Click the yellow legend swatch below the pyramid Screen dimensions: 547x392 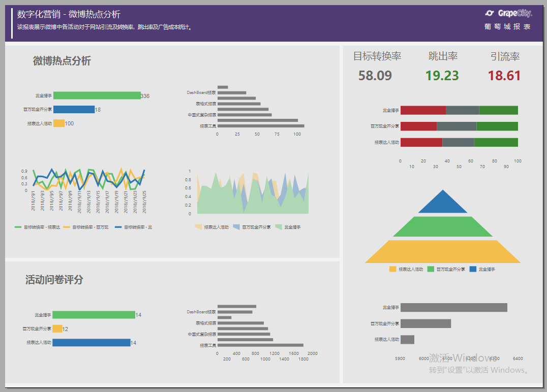click(392, 269)
